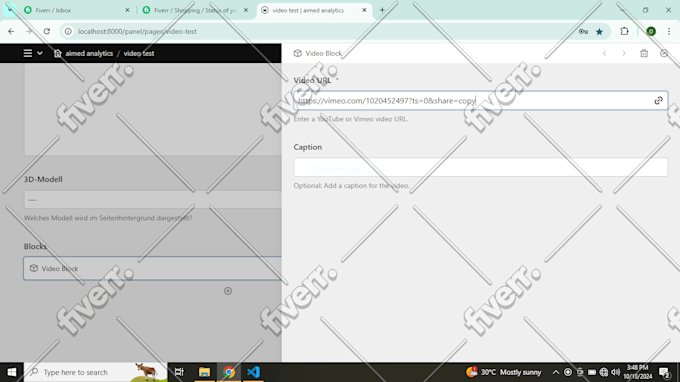Open Visual Studio Code from taskbar
Viewport: 680px width, 382px height.
pos(253,372)
